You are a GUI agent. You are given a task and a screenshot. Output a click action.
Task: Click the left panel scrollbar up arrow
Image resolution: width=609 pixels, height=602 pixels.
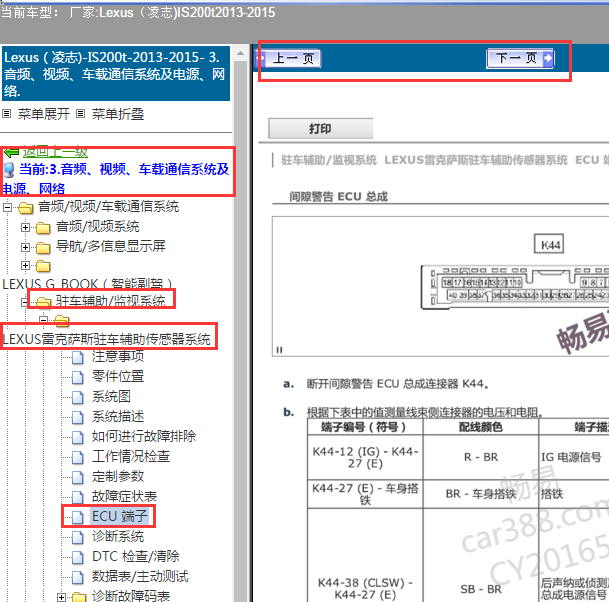[x=240, y=53]
